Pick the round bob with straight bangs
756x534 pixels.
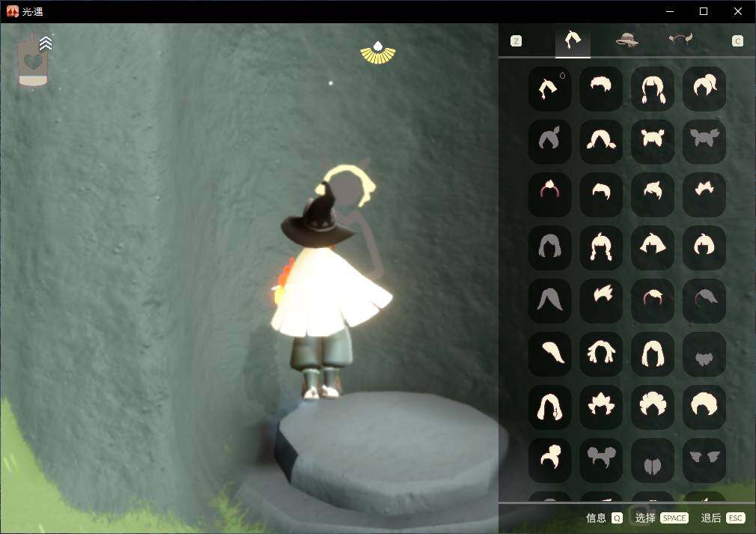(704, 248)
